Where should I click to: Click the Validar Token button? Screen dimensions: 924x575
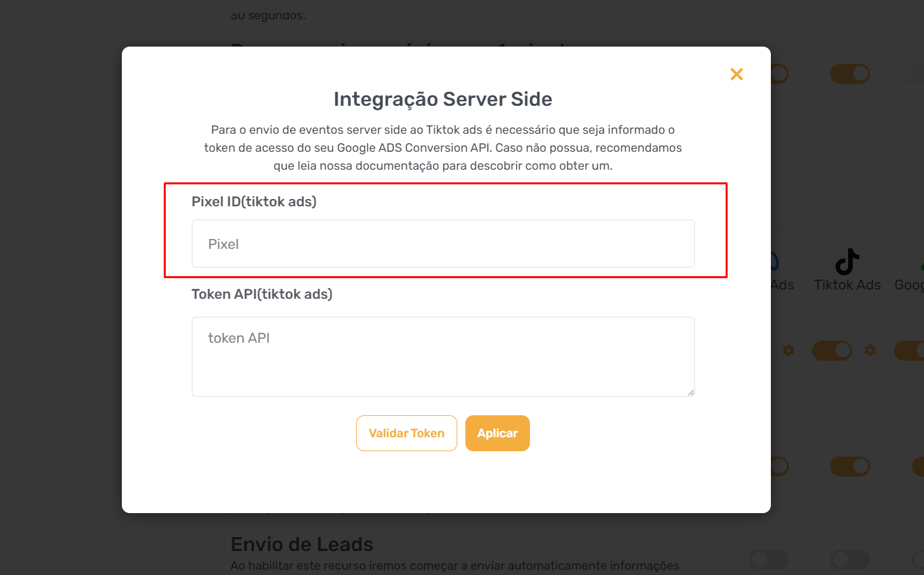point(406,433)
